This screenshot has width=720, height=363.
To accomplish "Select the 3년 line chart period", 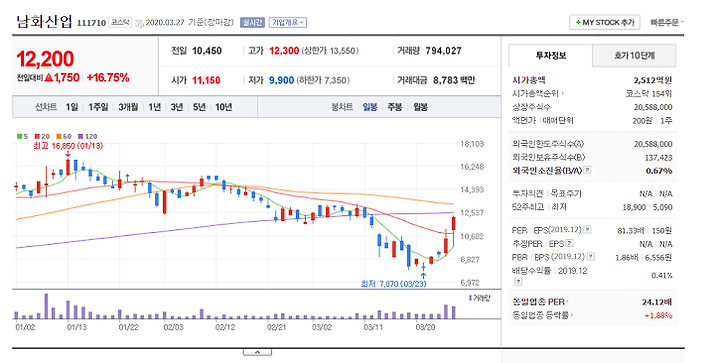I will pos(177,107).
